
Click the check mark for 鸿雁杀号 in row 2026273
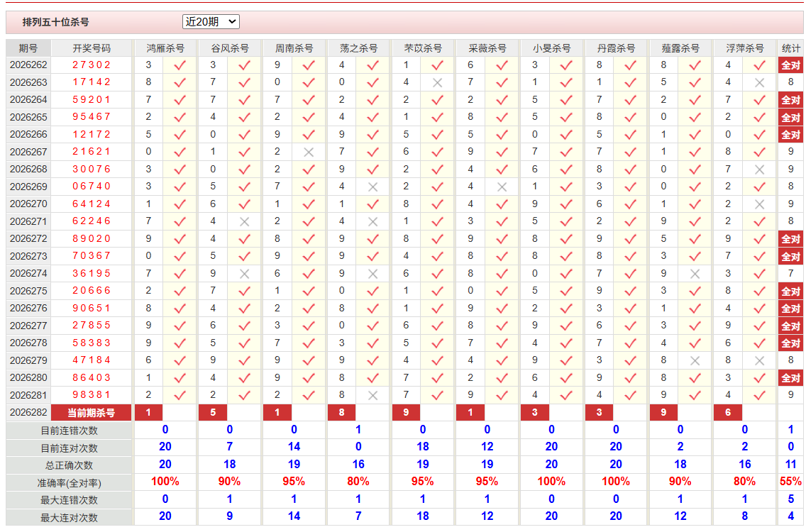point(180,257)
